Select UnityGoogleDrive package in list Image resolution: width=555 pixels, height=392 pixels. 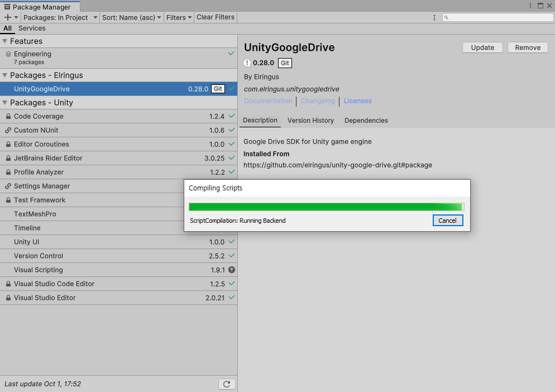point(118,89)
